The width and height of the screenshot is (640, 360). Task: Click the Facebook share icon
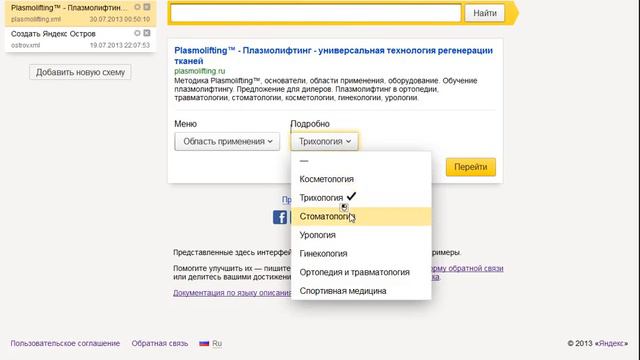coord(280,217)
